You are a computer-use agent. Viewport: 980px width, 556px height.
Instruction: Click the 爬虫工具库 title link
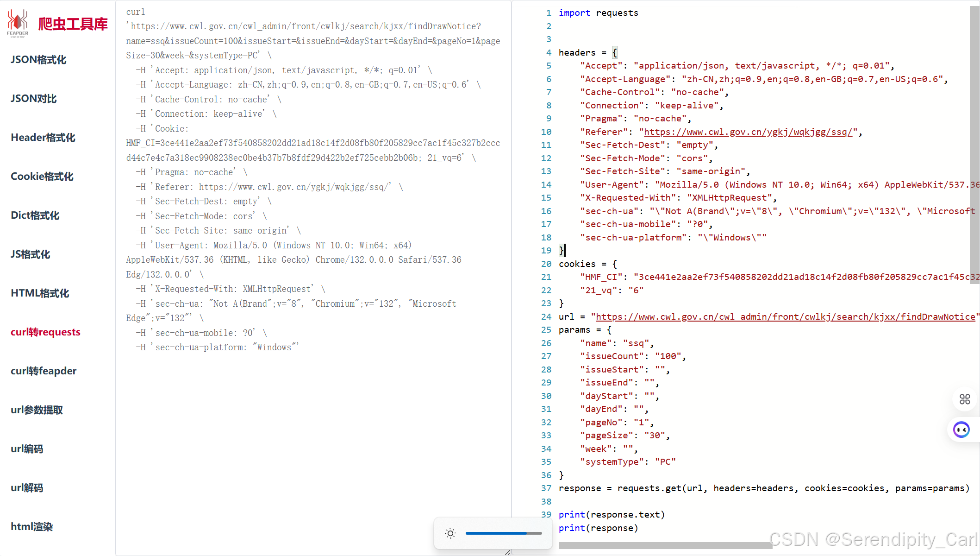[x=73, y=24]
